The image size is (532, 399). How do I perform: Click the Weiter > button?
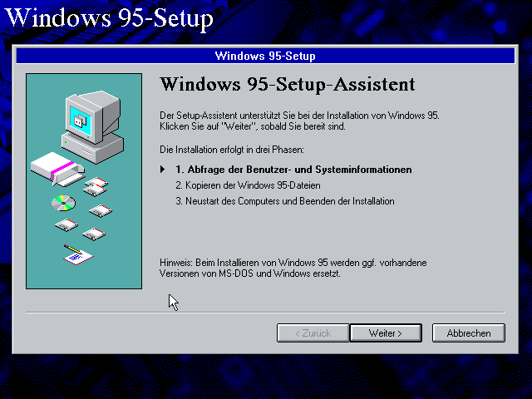[x=386, y=332]
